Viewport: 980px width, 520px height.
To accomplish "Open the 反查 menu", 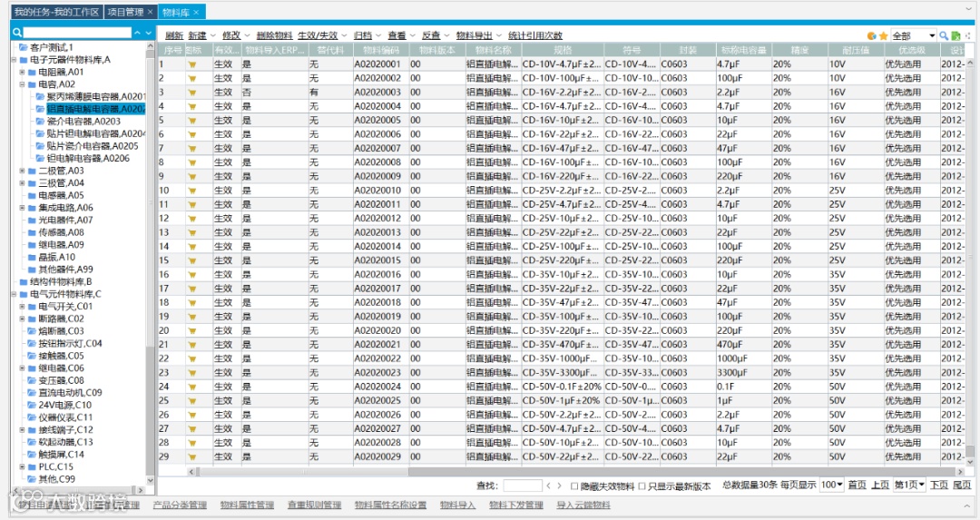I will [431, 35].
